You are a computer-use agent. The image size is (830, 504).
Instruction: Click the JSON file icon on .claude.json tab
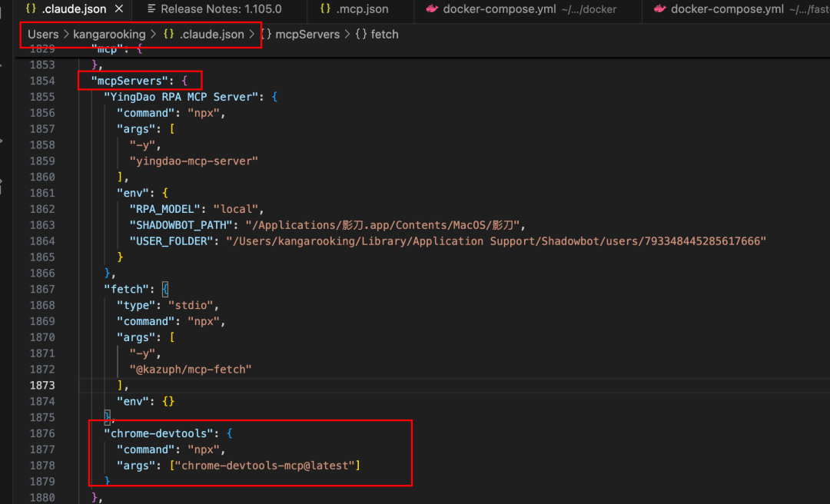click(x=31, y=8)
